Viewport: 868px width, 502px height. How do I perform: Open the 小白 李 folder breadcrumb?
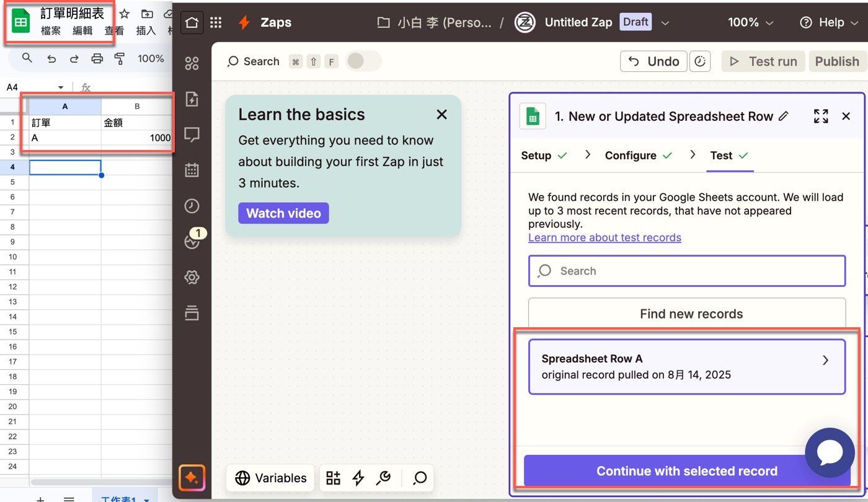(434, 22)
